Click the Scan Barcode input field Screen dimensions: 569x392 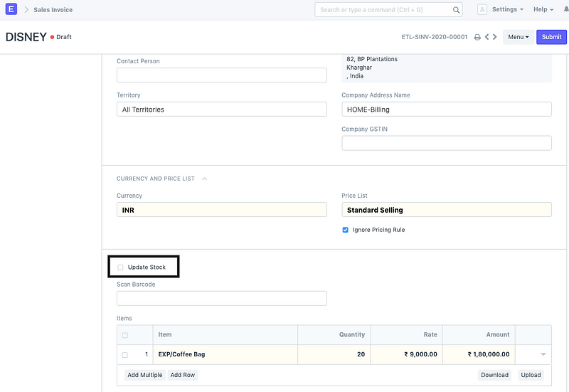[x=221, y=298]
